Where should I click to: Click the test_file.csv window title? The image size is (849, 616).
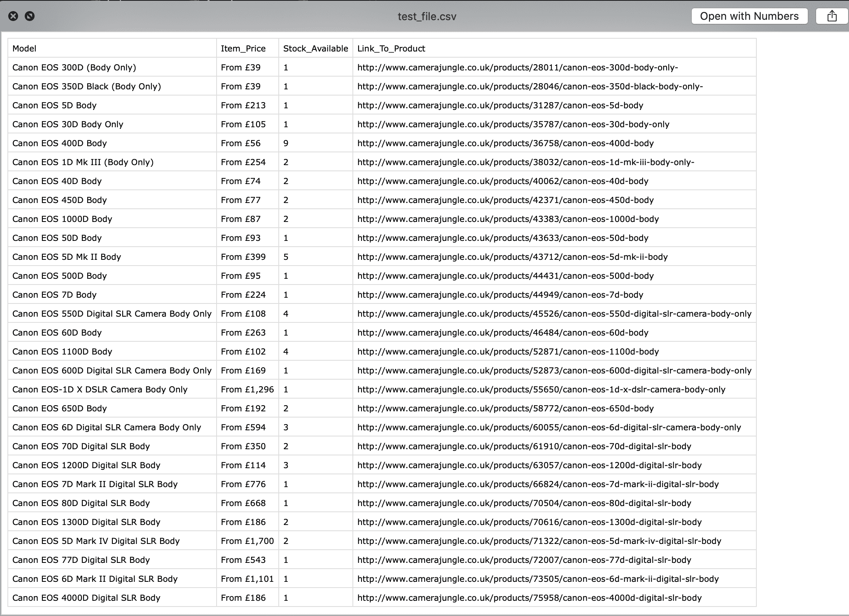pos(427,16)
